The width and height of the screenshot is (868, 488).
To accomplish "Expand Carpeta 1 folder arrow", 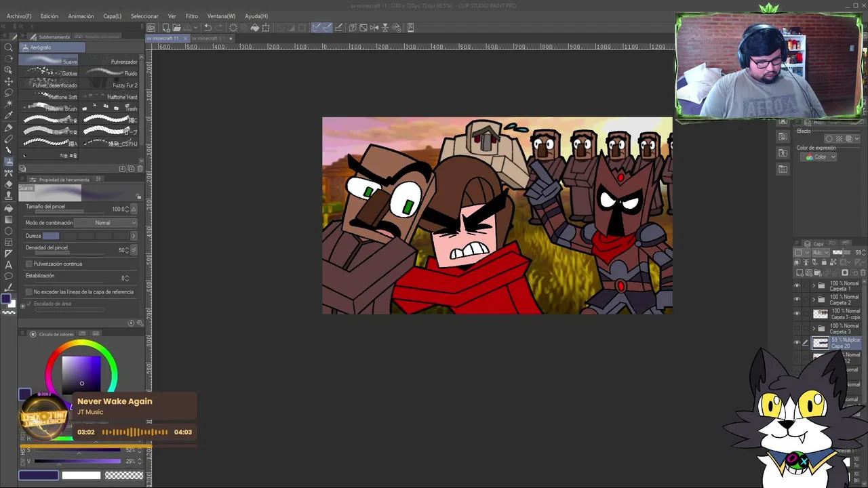I will pos(814,285).
